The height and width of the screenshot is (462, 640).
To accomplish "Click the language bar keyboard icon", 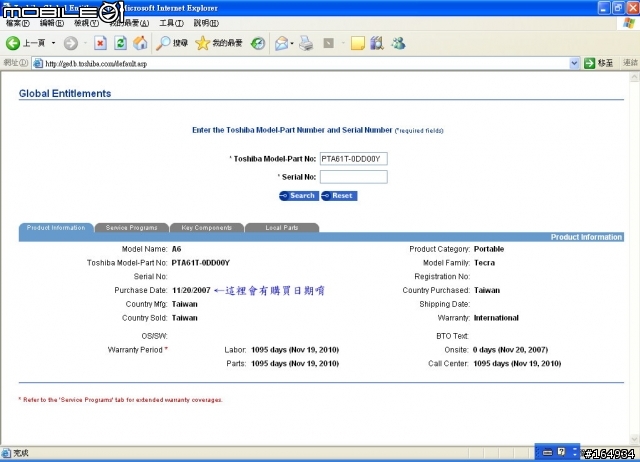I will 548,452.
